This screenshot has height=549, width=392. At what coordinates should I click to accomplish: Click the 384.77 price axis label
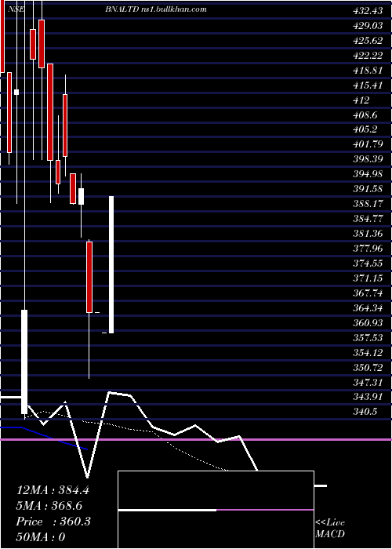coord(368,218)
